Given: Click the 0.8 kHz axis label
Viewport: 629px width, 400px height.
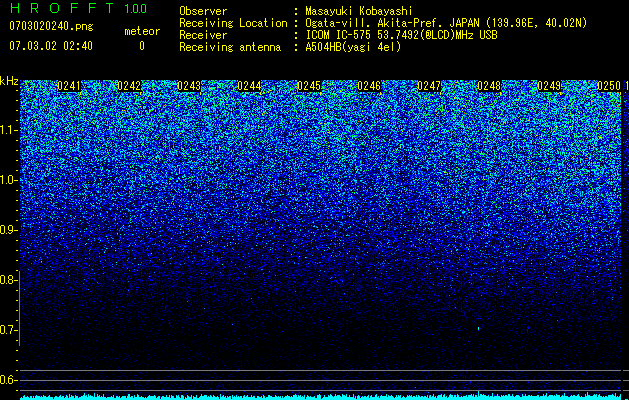Looking at the screenshot, I should (x=7, y=280).
